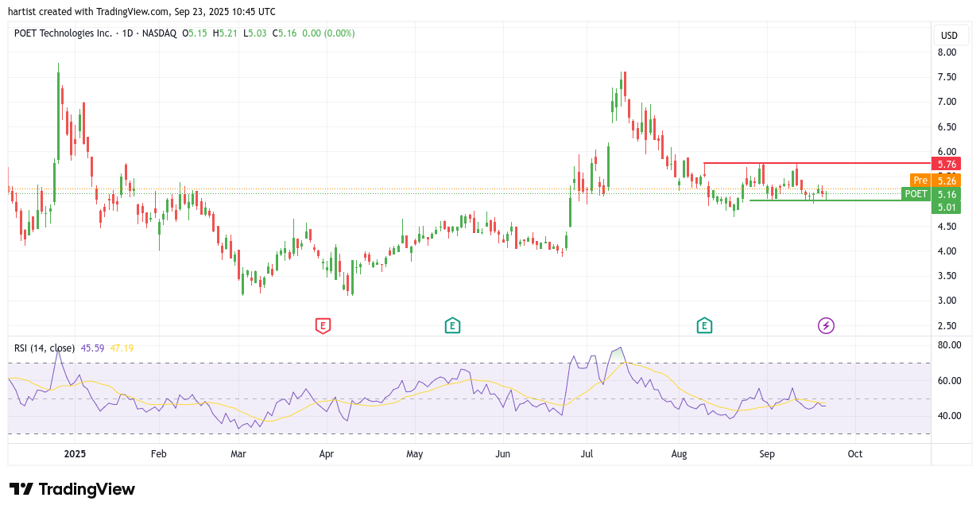Click the high value H5.21

(x=225, y=33)
